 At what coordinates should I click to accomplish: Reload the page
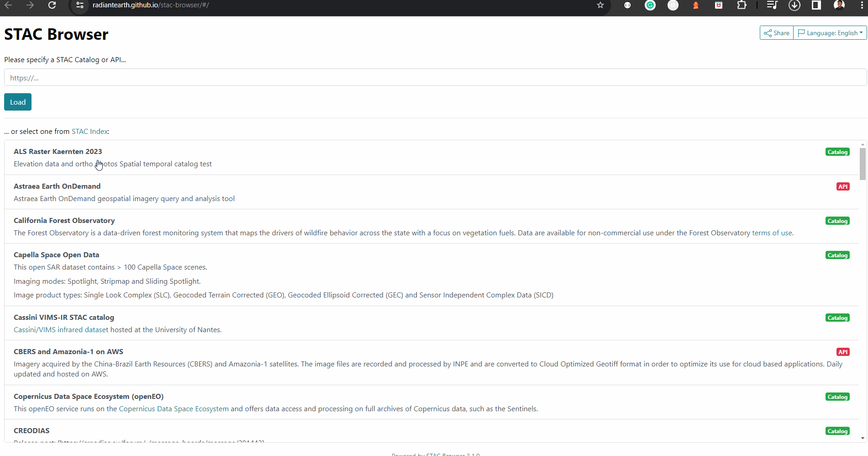coord(52,5)
